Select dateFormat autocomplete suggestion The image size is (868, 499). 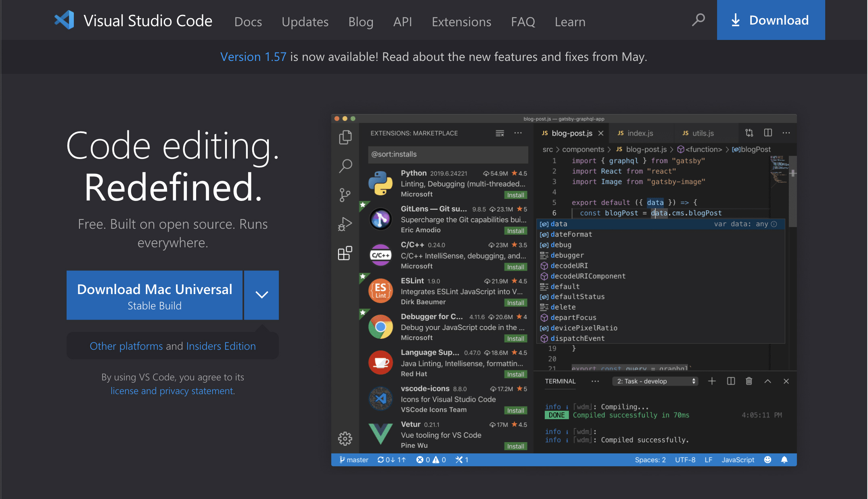click(x=661, y=234)
